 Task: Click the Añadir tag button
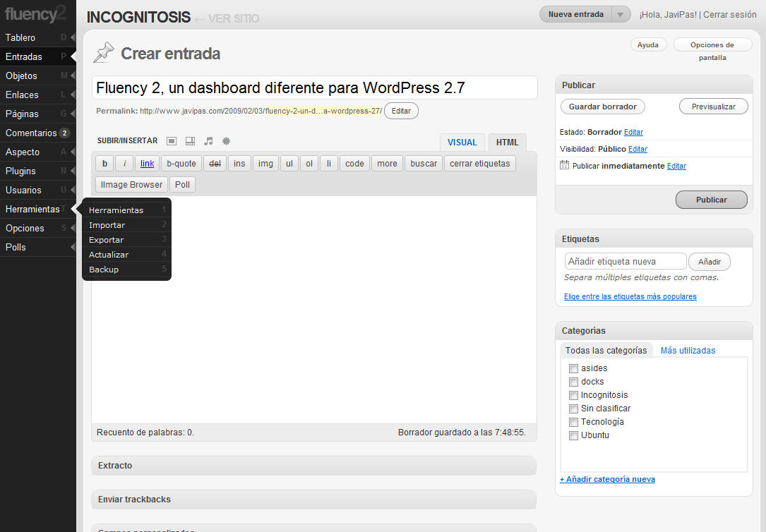(x=710, y=262)
